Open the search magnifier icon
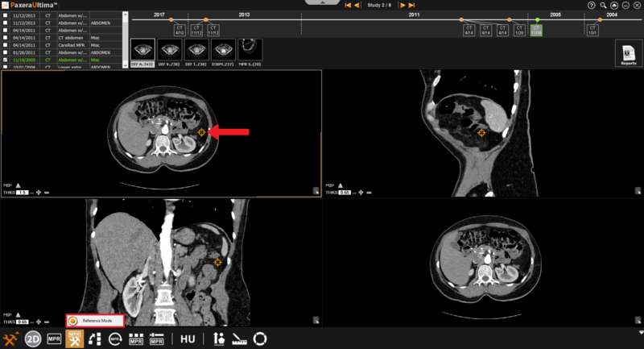Image resolution: width=644 pixels, height=349 pixels. 603,5
